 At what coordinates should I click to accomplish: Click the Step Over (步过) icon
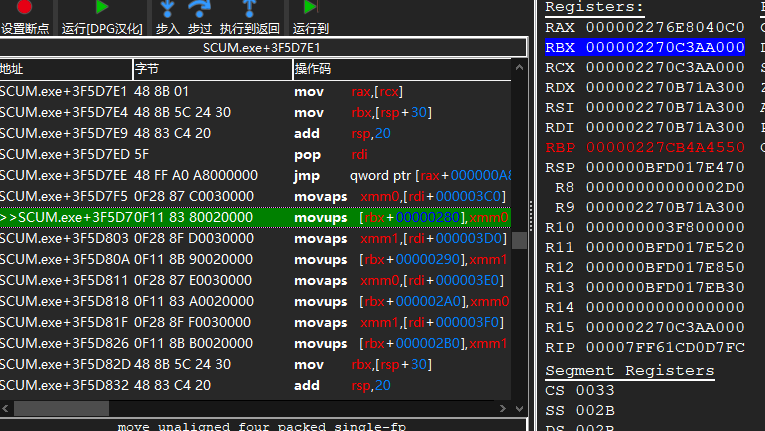point(200,9)
